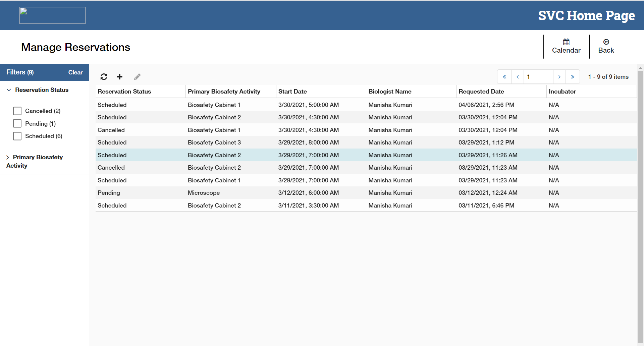Click the edit pencil icon
Screen dimensions: 644x346
(137, 77)
